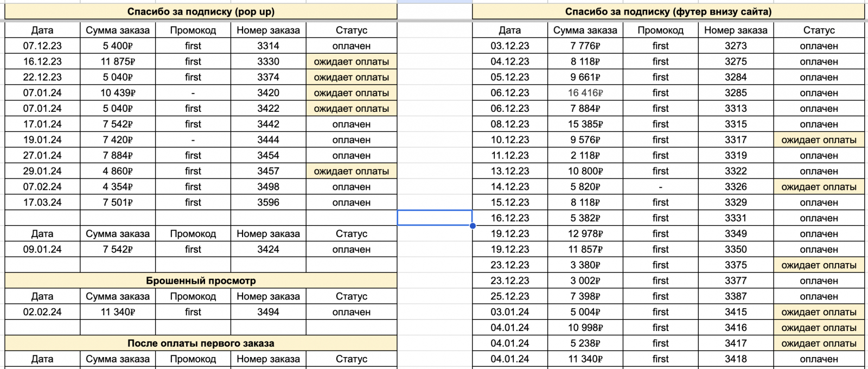Click amount 4 354₽

(118, 187)
